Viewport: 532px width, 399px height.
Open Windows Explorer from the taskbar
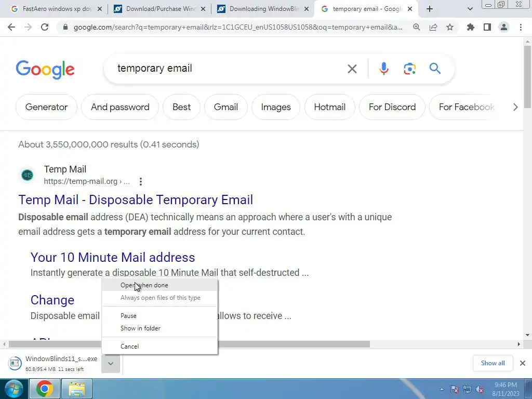point(77,389)
